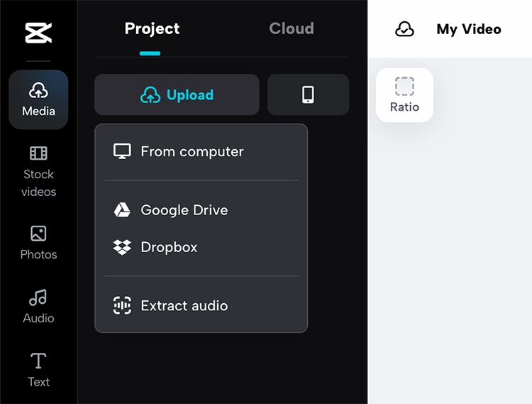Open the Audio sidebar panel
The image size is (532, 404).
(38, 307)
